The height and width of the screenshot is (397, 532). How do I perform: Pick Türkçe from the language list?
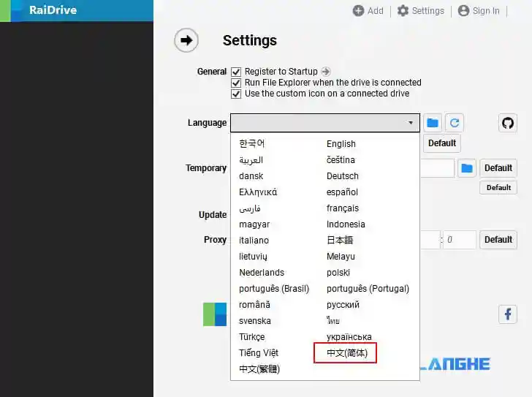[x=251, y=337]
